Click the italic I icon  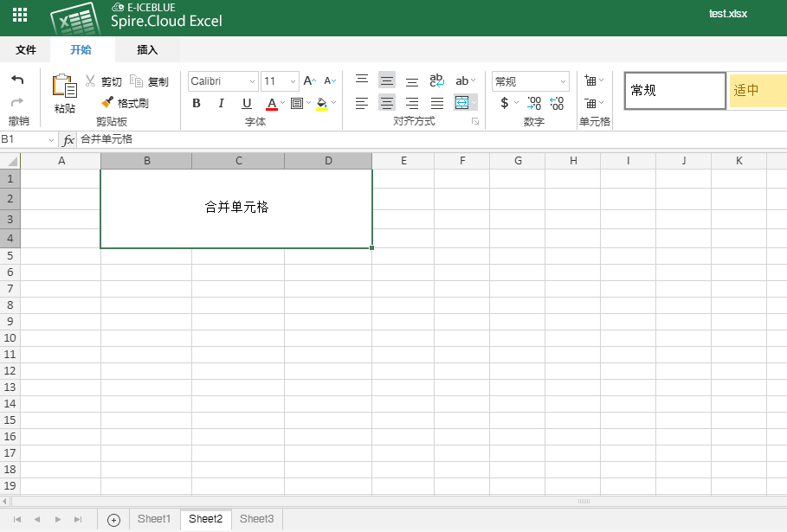tap(221, 103)
